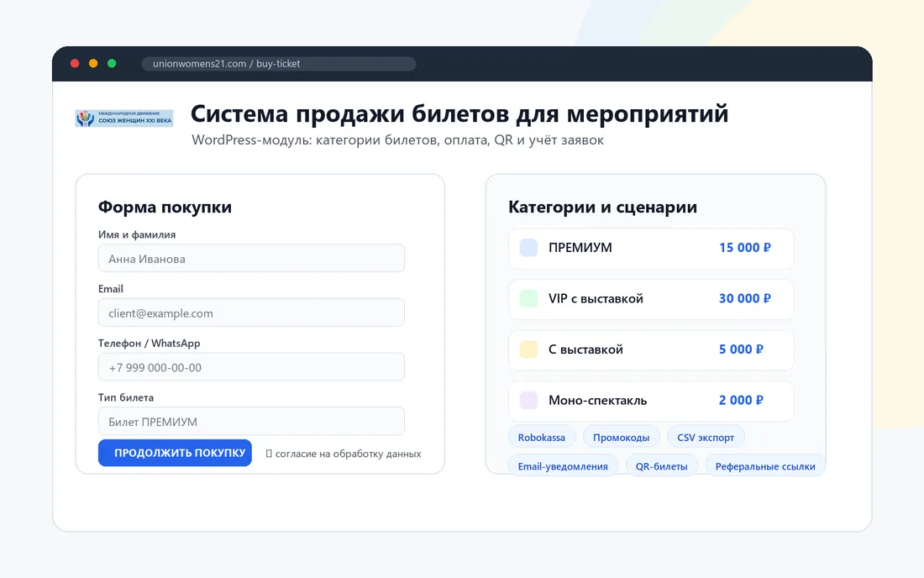Screen dimensions: 924x578
Task: Focus the Телефон / WhatsApp field
Action: coord(251,367)
